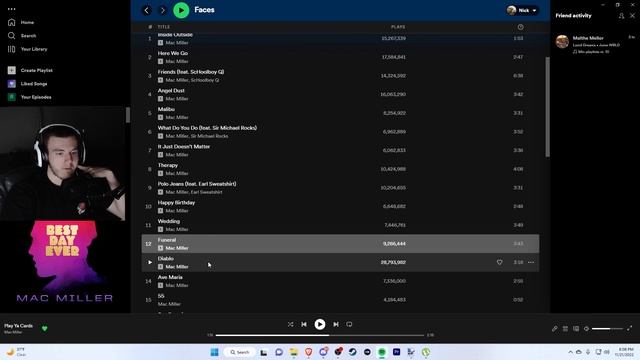Unlike Play Ya Cards with green heart
Image resolution: width=640 pixels, height=360 pixels.
pos(44,329)
